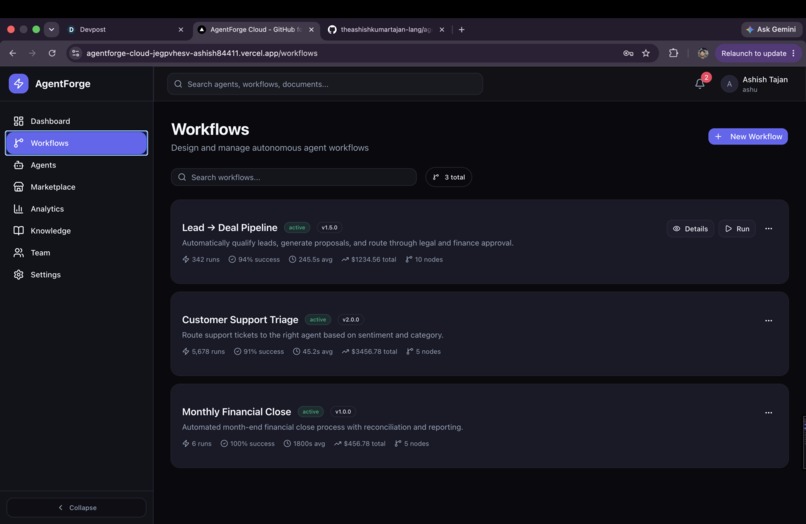Image resolution: width=806 pixels, height=524 pixels.
Task: Open the Ashish Tajan profile name
Action: [765, 79]
